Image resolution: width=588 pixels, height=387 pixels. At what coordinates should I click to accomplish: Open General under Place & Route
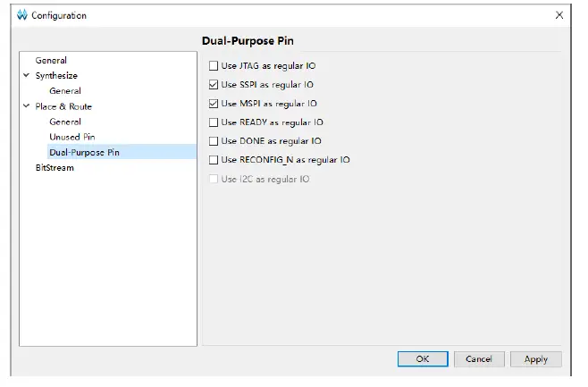[65, 122]
